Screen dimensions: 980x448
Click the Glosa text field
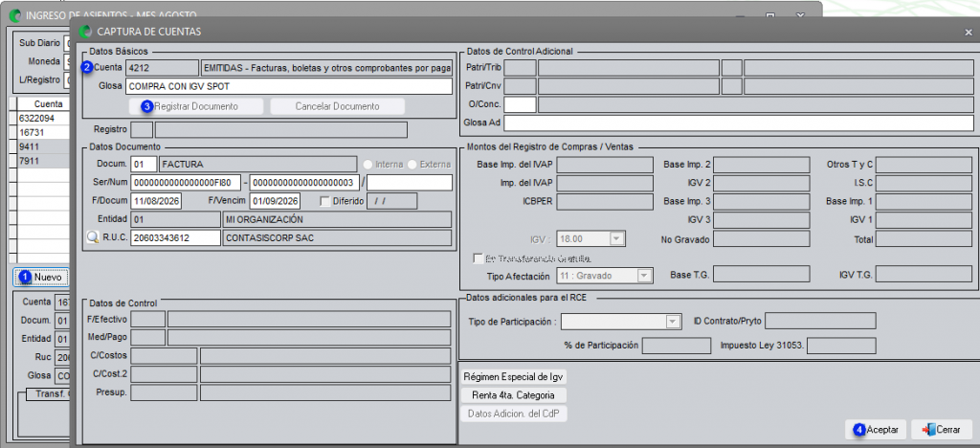coord(288,86)
